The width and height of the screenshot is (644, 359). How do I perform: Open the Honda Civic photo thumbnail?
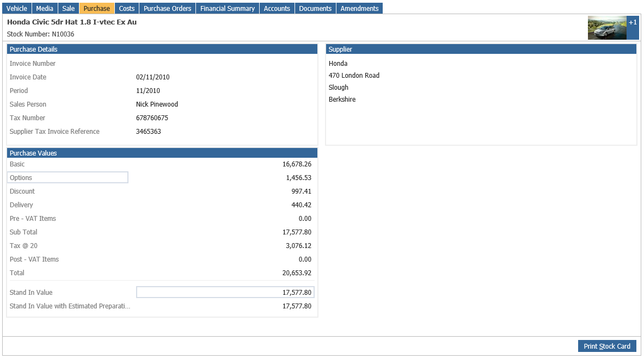click(607, 28)
